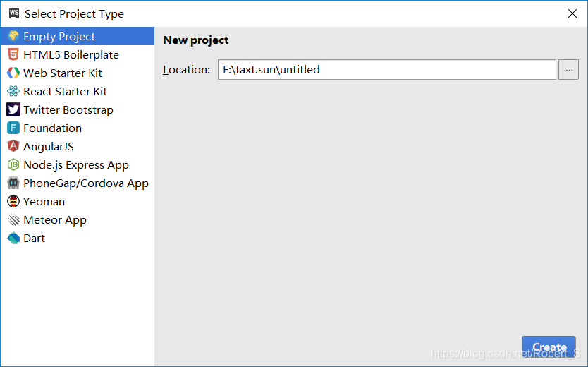Viewport: 588px width, 367px height.
Task: Open the browse location dialog button
Action: [568, 69]
